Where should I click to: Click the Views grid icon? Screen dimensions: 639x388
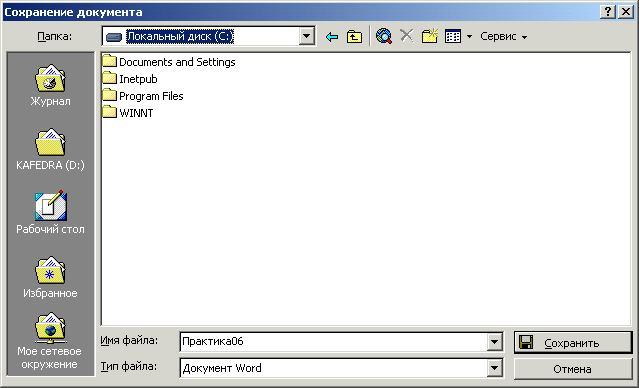tap(453, 37)
